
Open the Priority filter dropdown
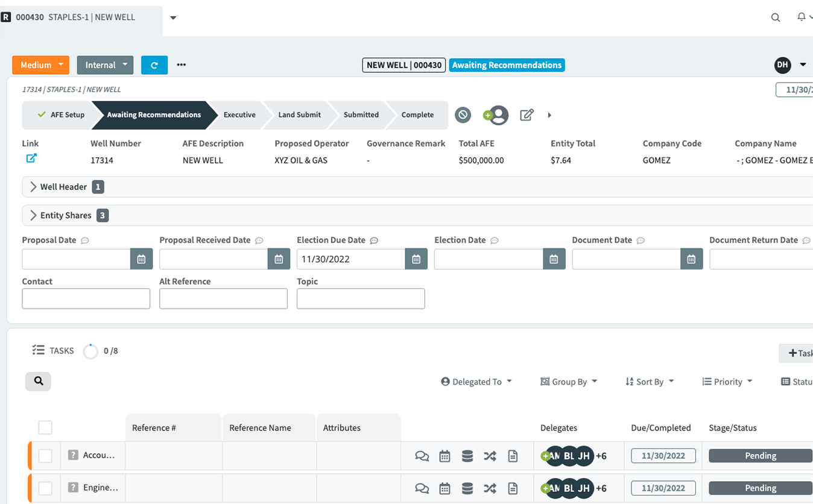727,382
